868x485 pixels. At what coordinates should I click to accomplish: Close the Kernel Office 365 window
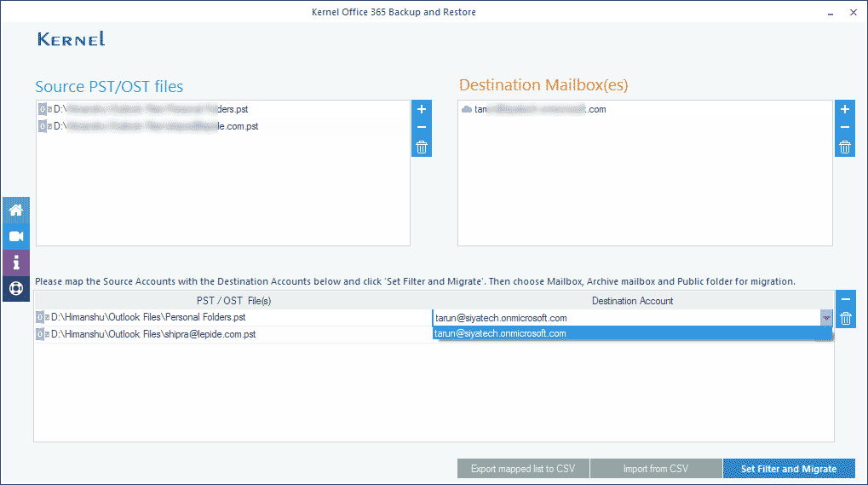pos(853,12)
